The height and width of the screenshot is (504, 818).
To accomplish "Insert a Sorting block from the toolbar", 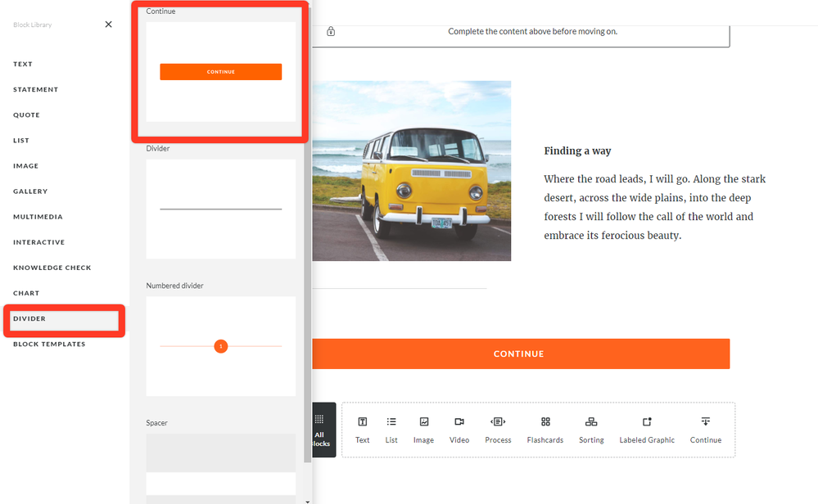I will (x=591, y=430).
